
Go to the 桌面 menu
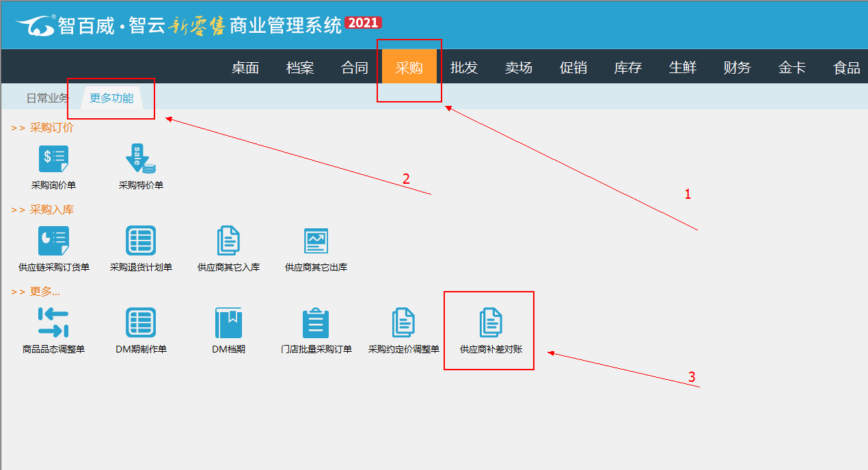coord(245,68)
